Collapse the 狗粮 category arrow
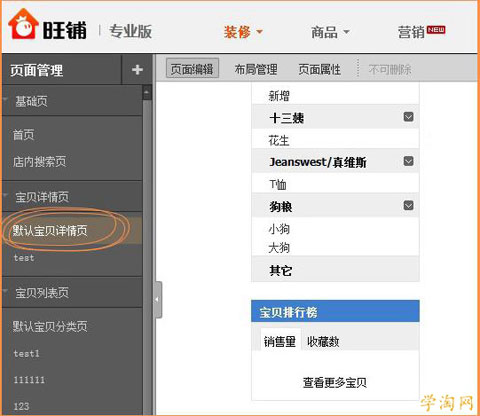Image resolution: width=480 pixels, height=416 pixels. [408, 205]
